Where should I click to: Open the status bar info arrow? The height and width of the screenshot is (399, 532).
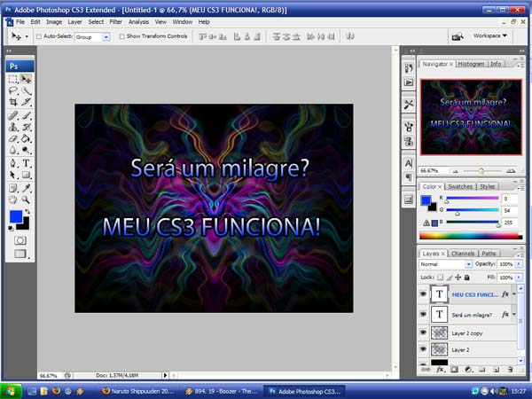165,375
